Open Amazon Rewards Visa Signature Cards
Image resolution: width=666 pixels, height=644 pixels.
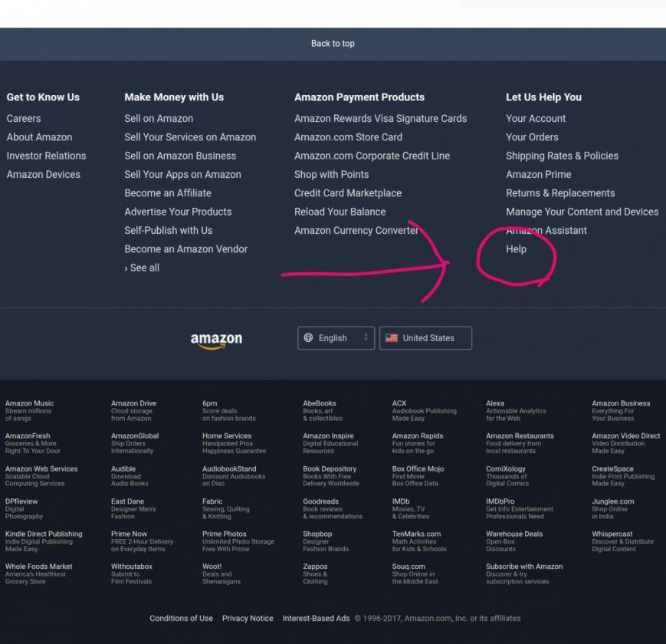(381, 119)
